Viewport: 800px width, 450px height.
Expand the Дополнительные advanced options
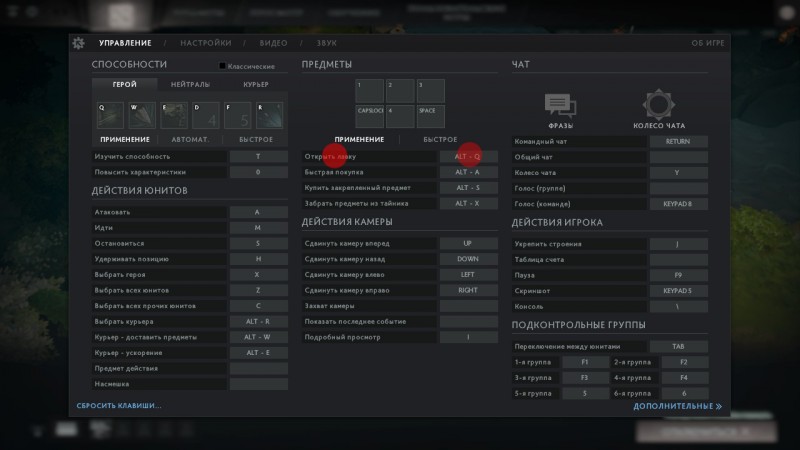click(x=677, y=406)
